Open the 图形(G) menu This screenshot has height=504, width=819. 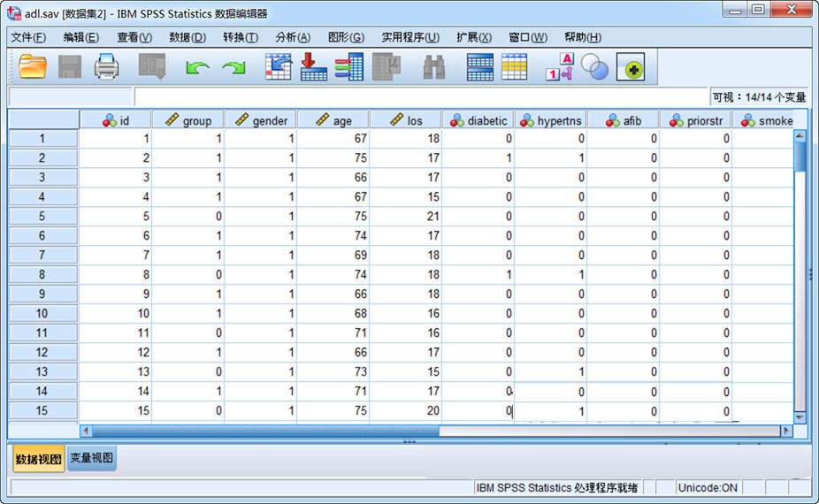tap(346, 37)
